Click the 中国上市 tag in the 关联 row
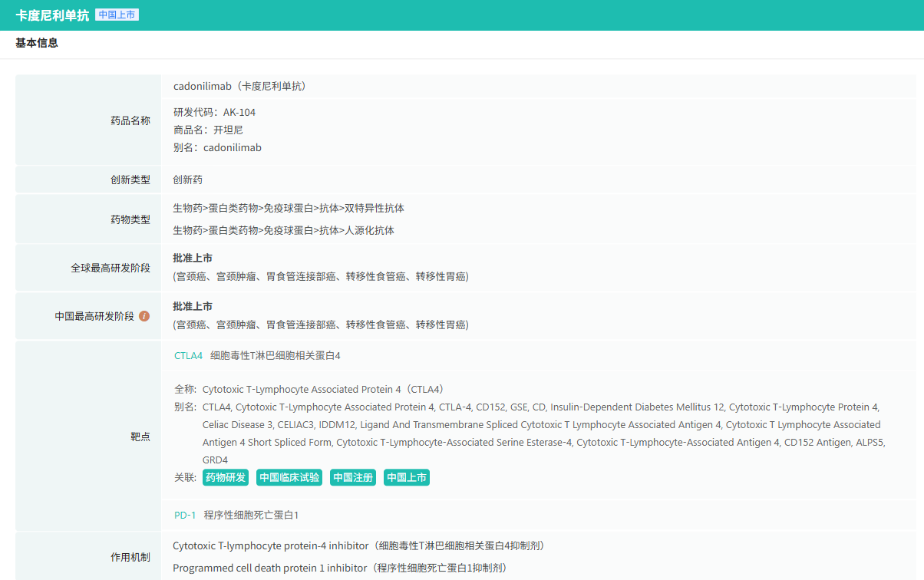Screen dimensions: 924x580 point(407,478)
